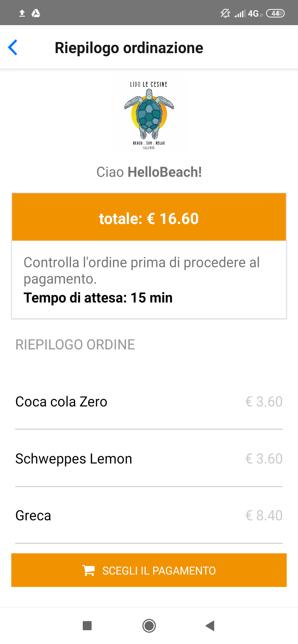Image resolution: width=298 pixels, height=644 pixels.
Task: Tap the Tempo di attesa 15 min text
Action: 98,298
